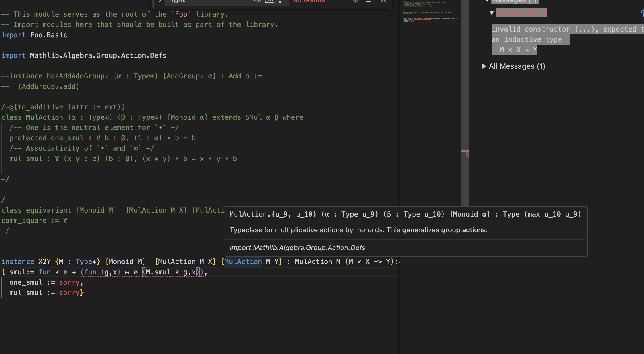
Task: Expand the replace field chevron in find widget
Action: point(160,1)
